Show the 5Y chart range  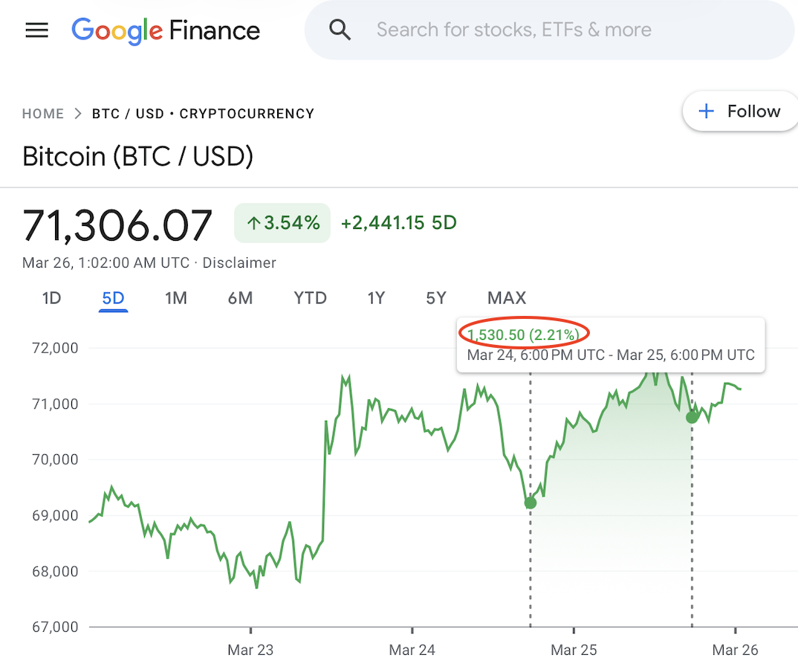point(435,298)
